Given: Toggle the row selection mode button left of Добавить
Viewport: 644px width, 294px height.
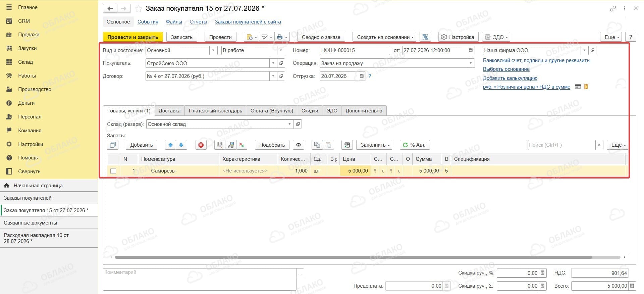Looking at the screenshot, I should coord(113,145).
